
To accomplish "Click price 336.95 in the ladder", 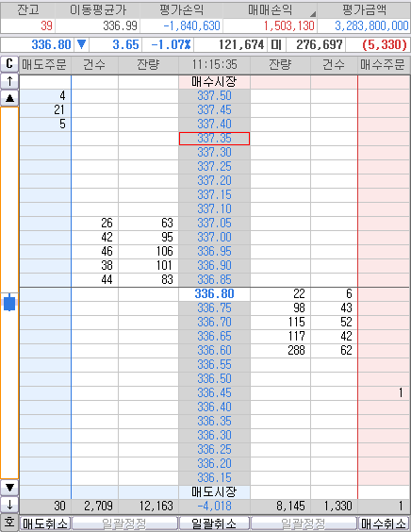I will (214, 252).
